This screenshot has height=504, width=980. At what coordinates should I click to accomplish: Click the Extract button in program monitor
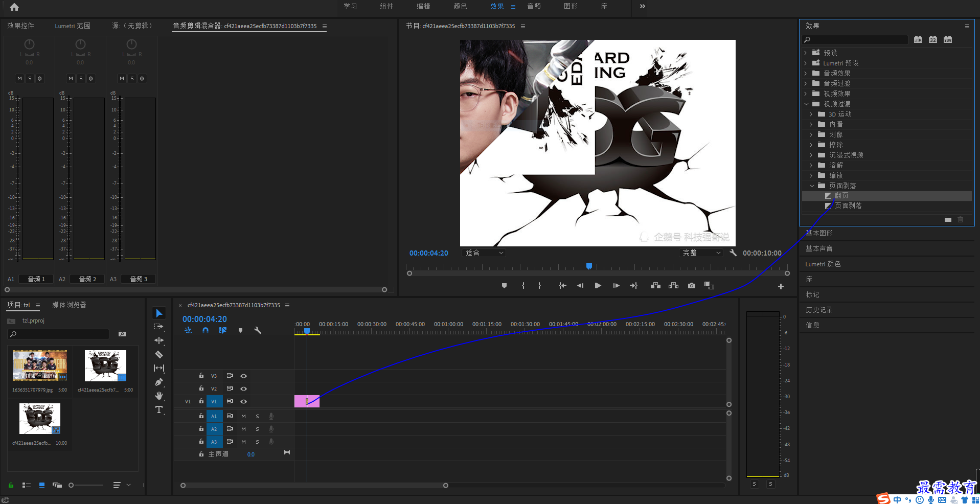point(674,286)
